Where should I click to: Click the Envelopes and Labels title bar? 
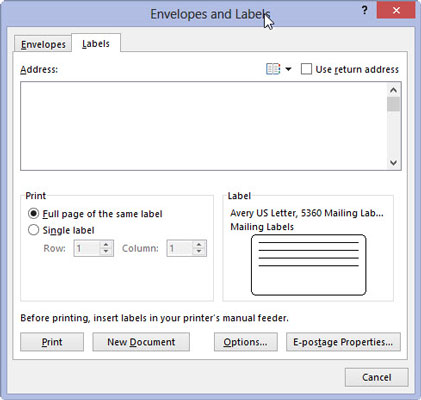coord(210,14)
